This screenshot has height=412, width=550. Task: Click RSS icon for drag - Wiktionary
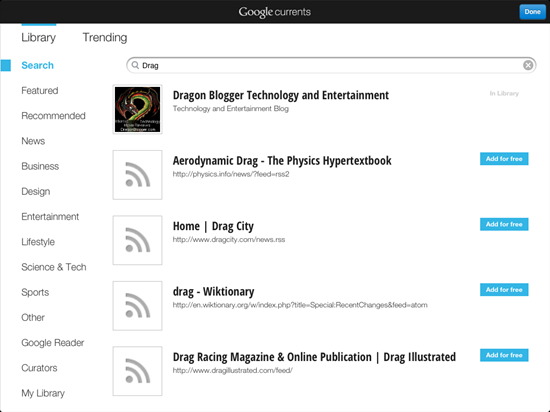tap(138, 306)
